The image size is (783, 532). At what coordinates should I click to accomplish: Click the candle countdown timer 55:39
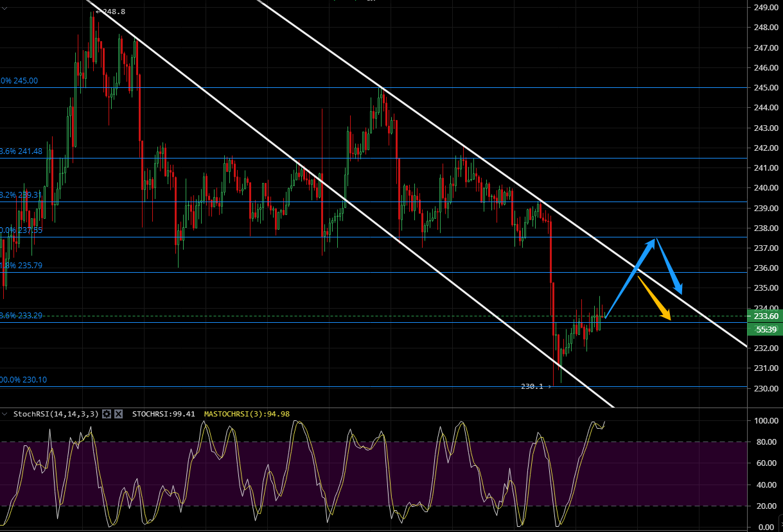click(765, 329)
